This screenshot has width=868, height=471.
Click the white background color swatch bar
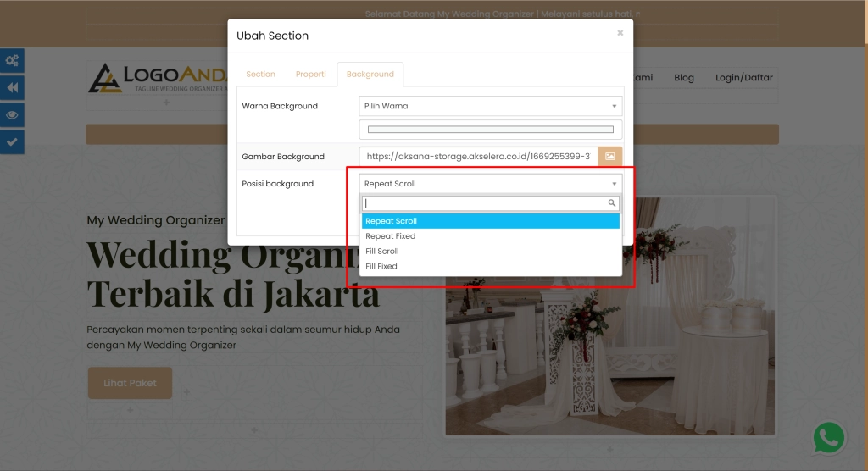click(x=490, y=130)
